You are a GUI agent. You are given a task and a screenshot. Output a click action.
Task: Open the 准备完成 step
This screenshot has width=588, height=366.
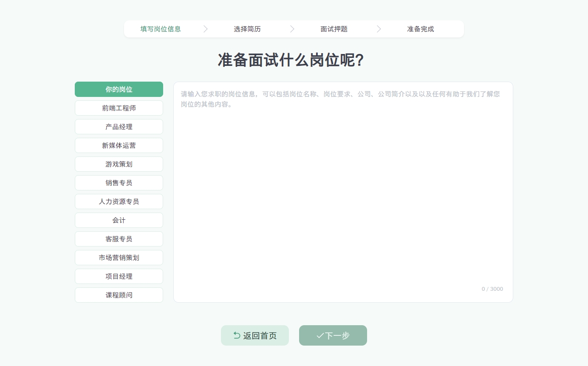421,29
